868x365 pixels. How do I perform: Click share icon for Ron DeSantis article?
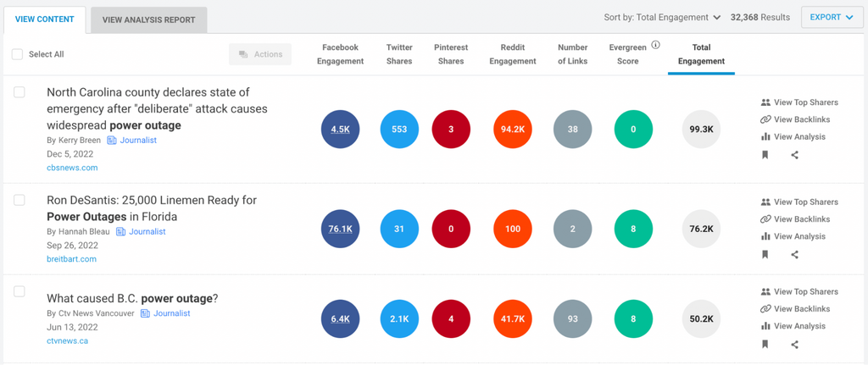794,255
